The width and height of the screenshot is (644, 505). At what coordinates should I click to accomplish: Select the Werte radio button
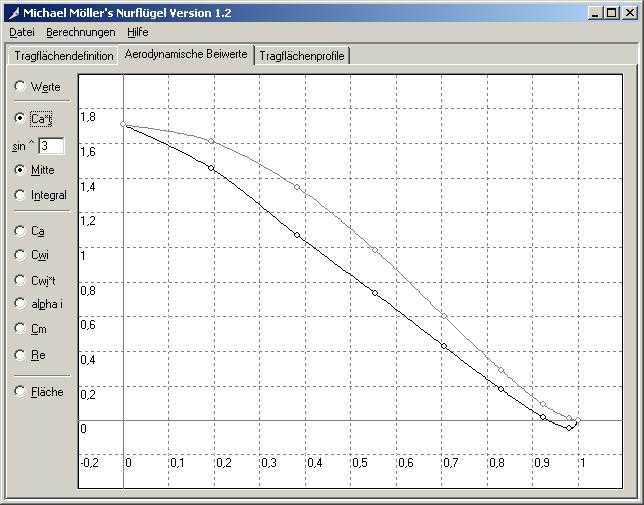tap(21, 87)
